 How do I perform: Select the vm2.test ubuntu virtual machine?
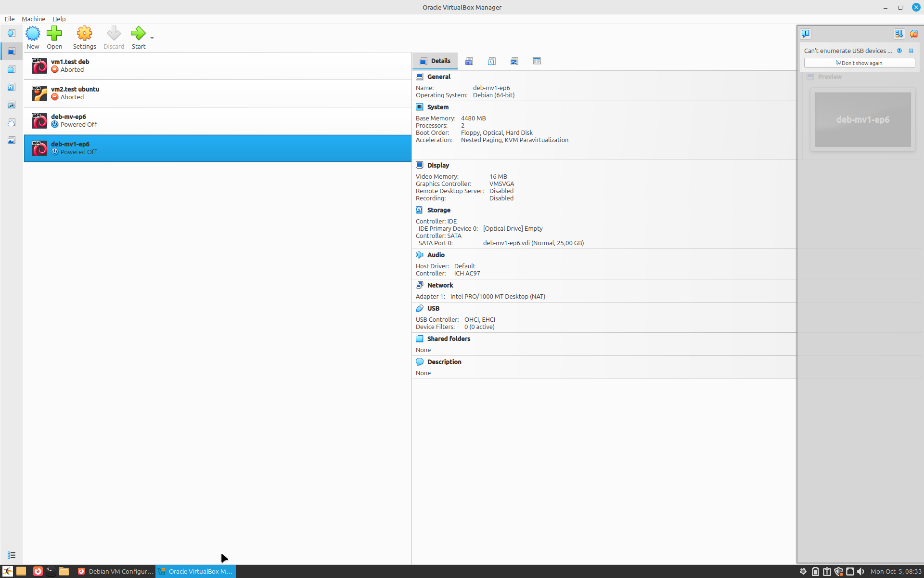coord(218,93)
